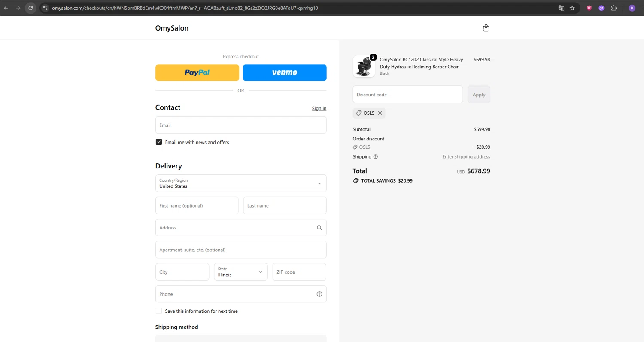Bookmark this page with star icon
This screenshot has width=644, height=342.
pos(572,8)
